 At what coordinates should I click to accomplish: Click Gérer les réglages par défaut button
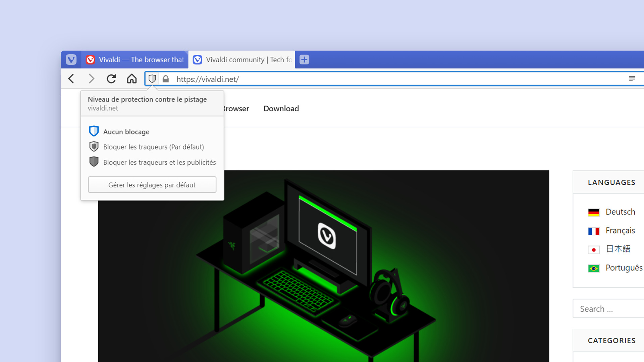point(152,185)
